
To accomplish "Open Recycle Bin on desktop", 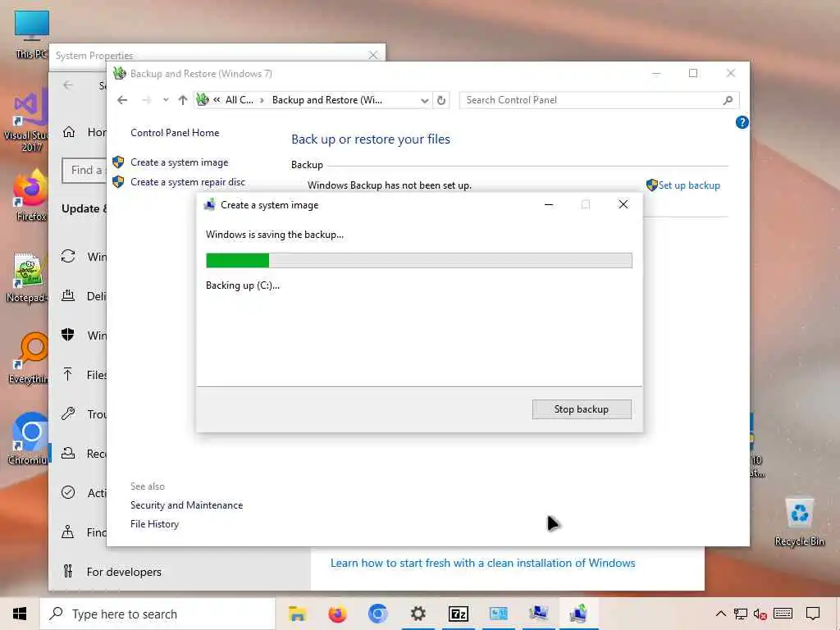I will 799,521.
